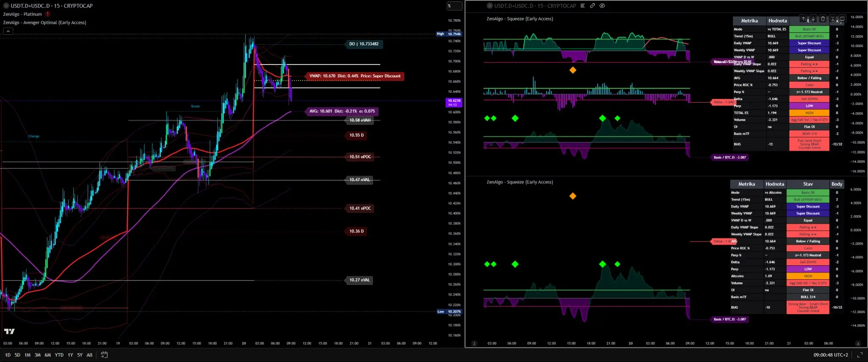Click the red Delta label in top Squeeze pane
Screen dimensions: 868x362
(723, 102)
